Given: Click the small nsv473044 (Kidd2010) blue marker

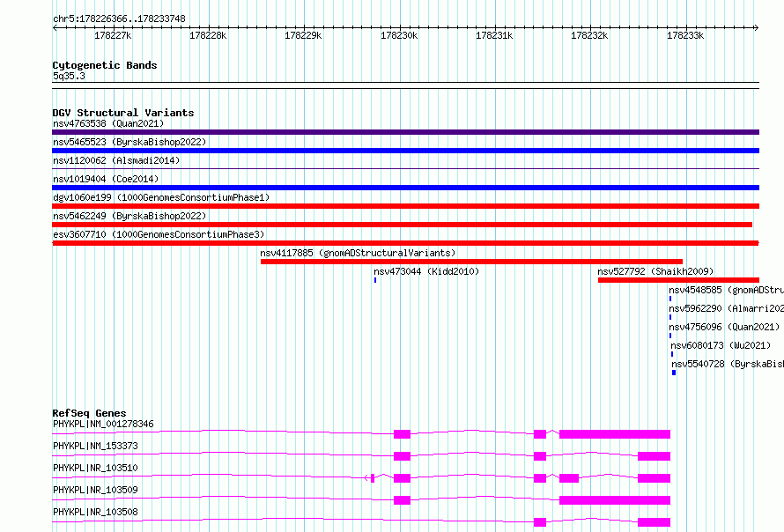Looking at the screenshot, I should pyautogui.click(x=375, y=280).
